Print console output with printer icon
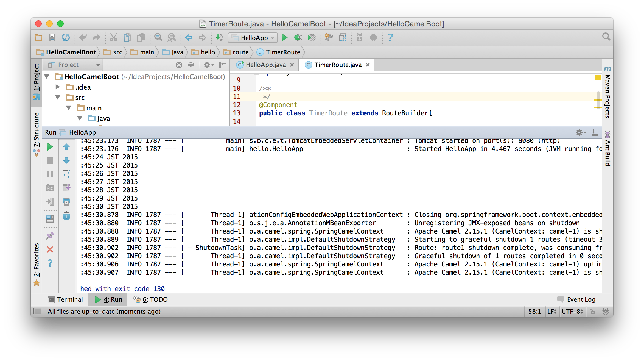 [66, 202]
